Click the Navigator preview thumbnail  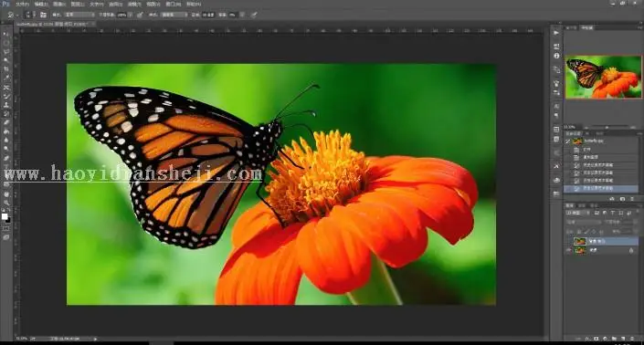[603, 77]
